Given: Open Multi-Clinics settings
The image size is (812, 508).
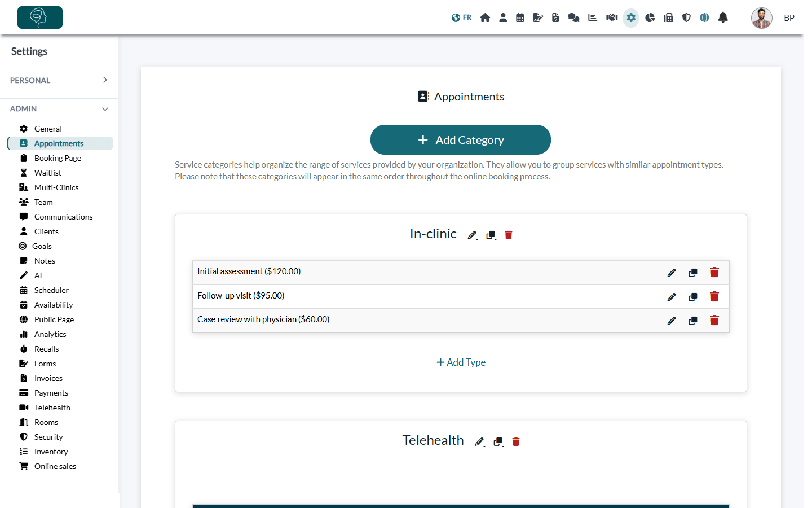Looking at the screenshot, I should 56,187.
